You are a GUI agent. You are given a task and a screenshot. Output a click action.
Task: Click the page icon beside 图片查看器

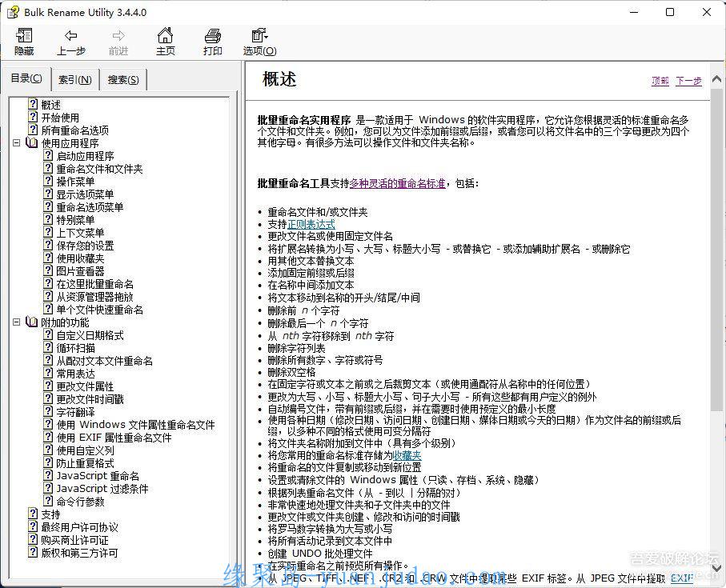48,270
